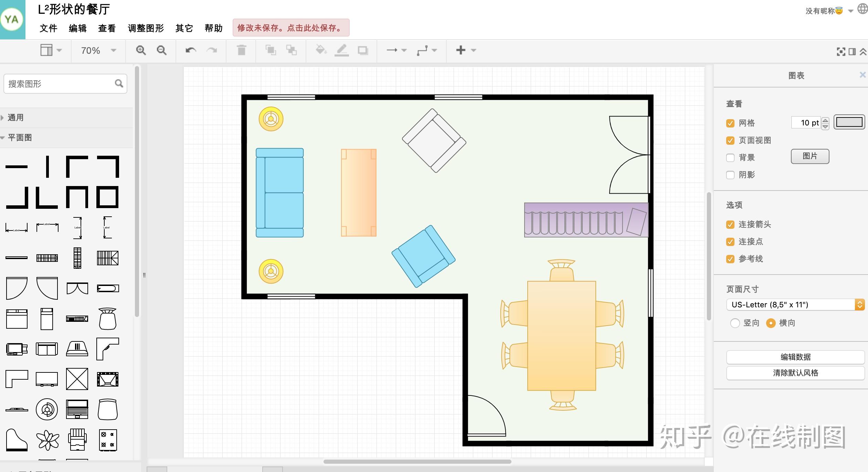Expand the 通用 shape section
This screenshot has height=472, width=868.
pyautogui.click(x=66, y=117)
